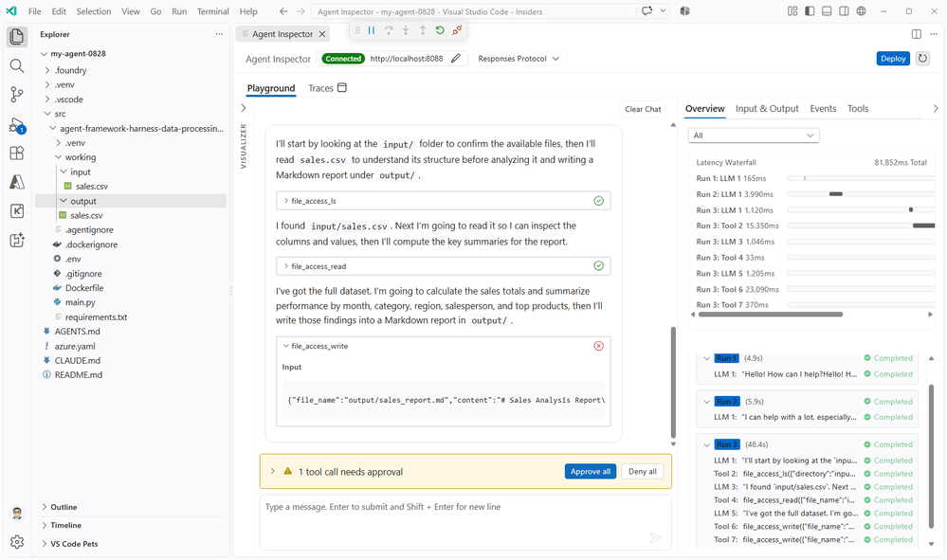The height and width of the screenshot is (560, 947).
Task: Navigate forward with the right arrow
Action: (300, 10)
